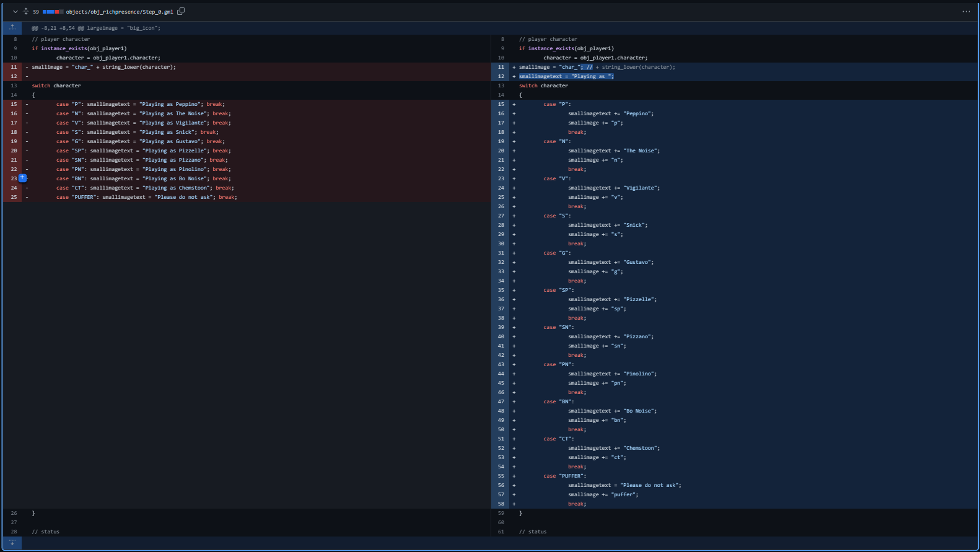Click the 59 changed lines count

(36, 12)
